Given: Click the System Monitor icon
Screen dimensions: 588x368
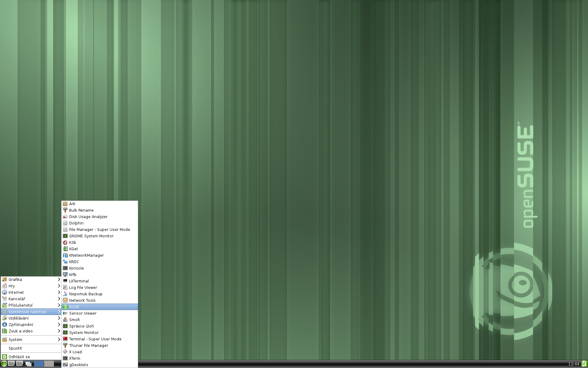Looking at the screenshot, I should tap(65, 332).
